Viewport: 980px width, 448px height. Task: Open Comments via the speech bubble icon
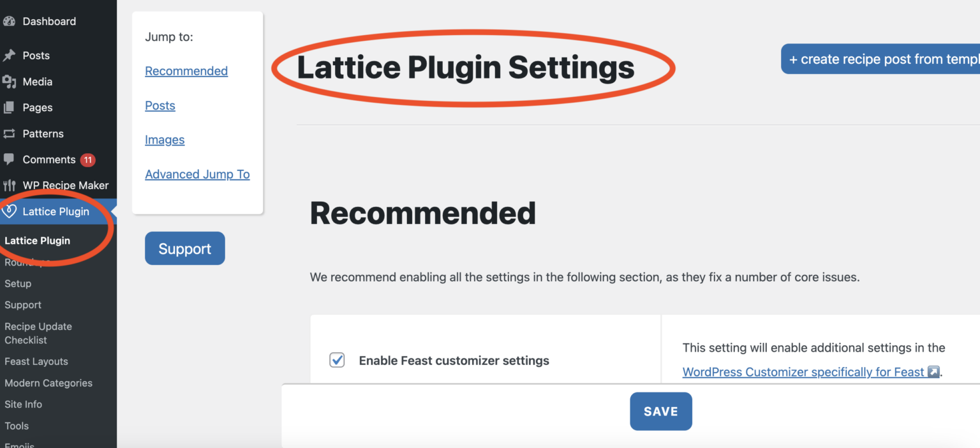click(10, 159)
